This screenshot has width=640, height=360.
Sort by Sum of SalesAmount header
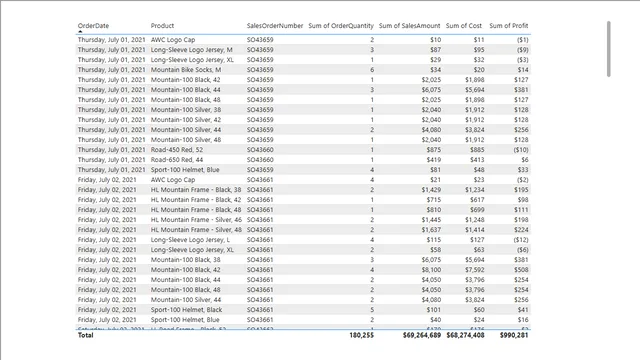[x=409, y=26]
